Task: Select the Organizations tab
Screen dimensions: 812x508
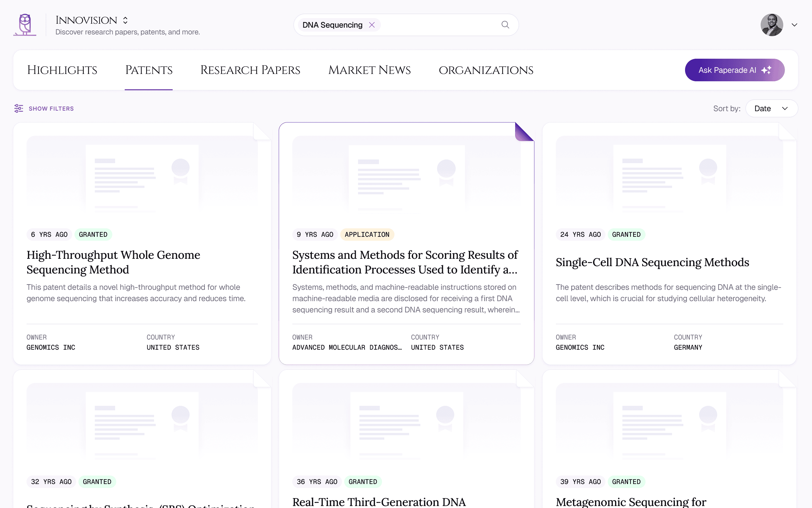Action: click(x=486, y=70)
